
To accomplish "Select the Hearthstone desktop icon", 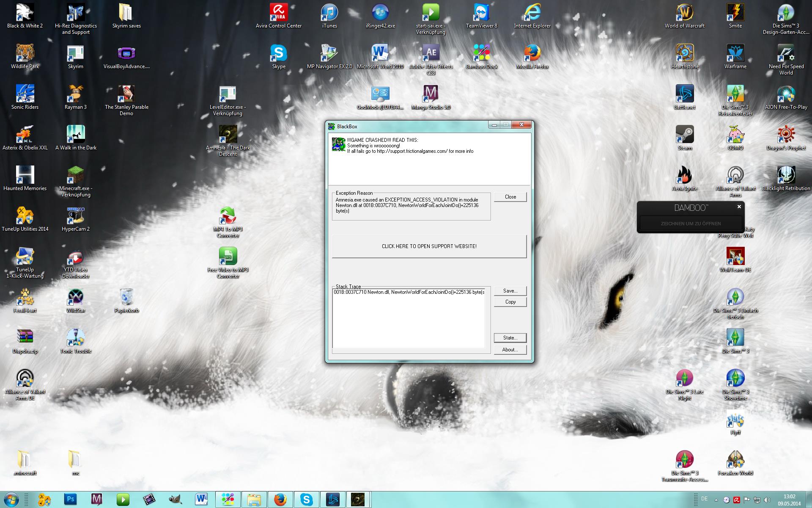I will 684,54.
